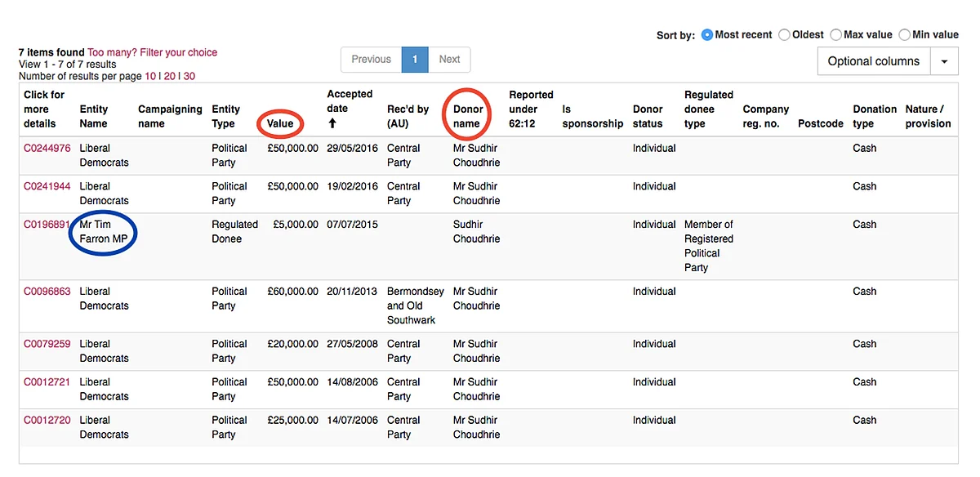Select the Max value sort option
The height and width of the screenshot is (477, 980).
coord(835,35)
